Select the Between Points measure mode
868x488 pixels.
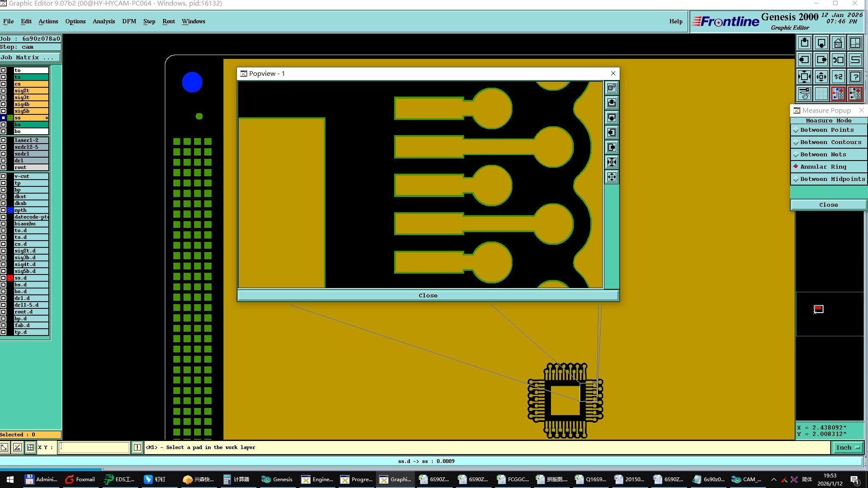826,130
